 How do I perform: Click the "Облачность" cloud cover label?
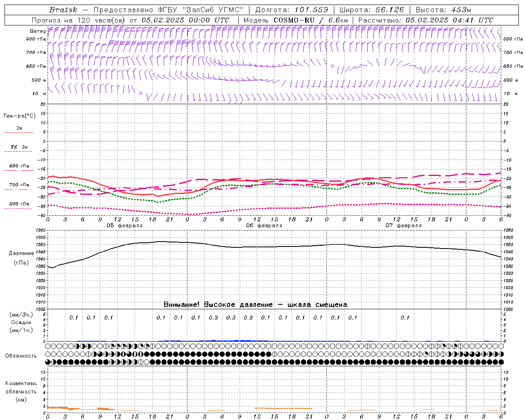[x=21, y=356]
